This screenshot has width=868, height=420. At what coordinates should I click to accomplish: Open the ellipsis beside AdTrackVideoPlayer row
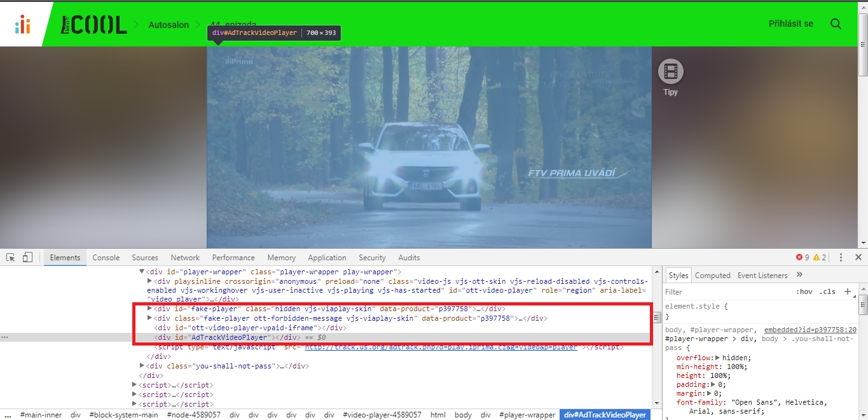tap(5, 337)
